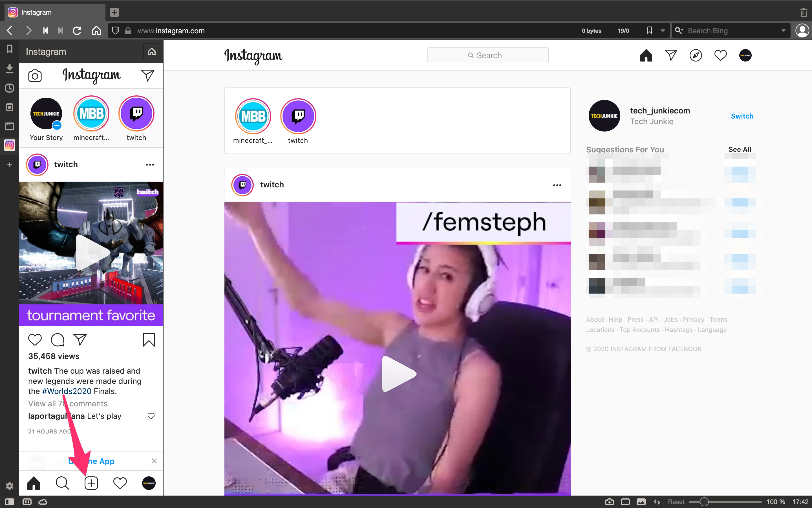Open the browser user profile icon
812x508 pixels.
802,30
